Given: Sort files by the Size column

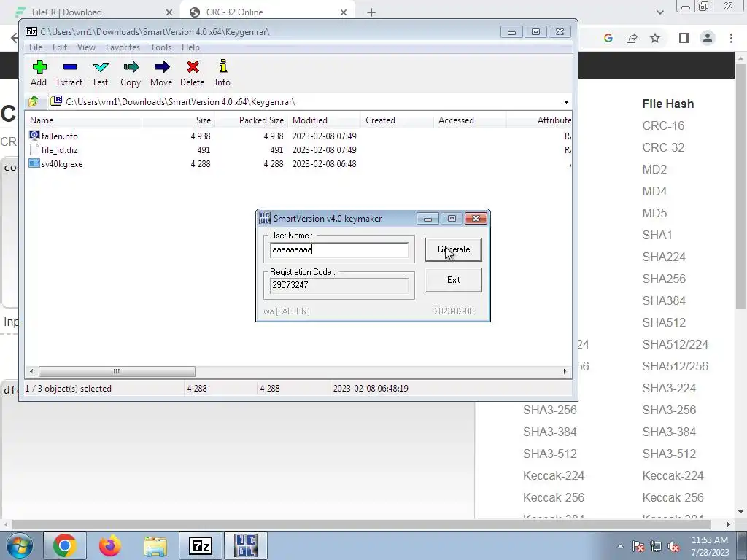Looking at the screenshot, I should click(178, 120).
